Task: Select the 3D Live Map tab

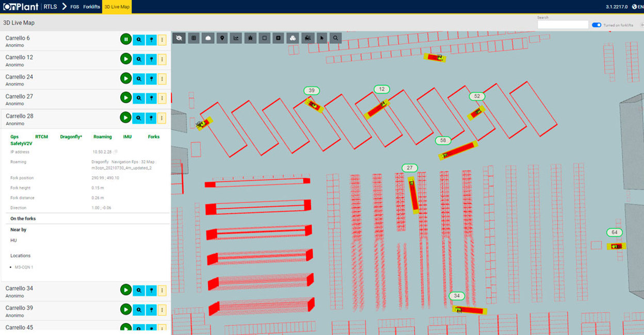Action: pos(117,7)
